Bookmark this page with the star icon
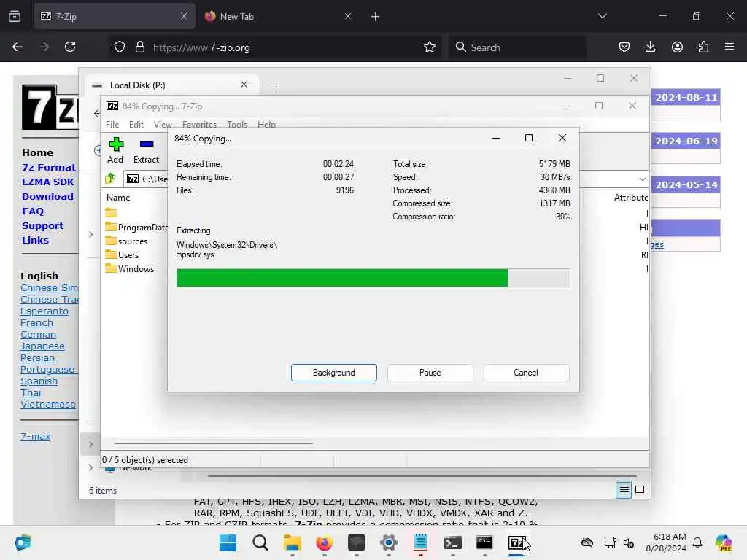 (430, 47)
